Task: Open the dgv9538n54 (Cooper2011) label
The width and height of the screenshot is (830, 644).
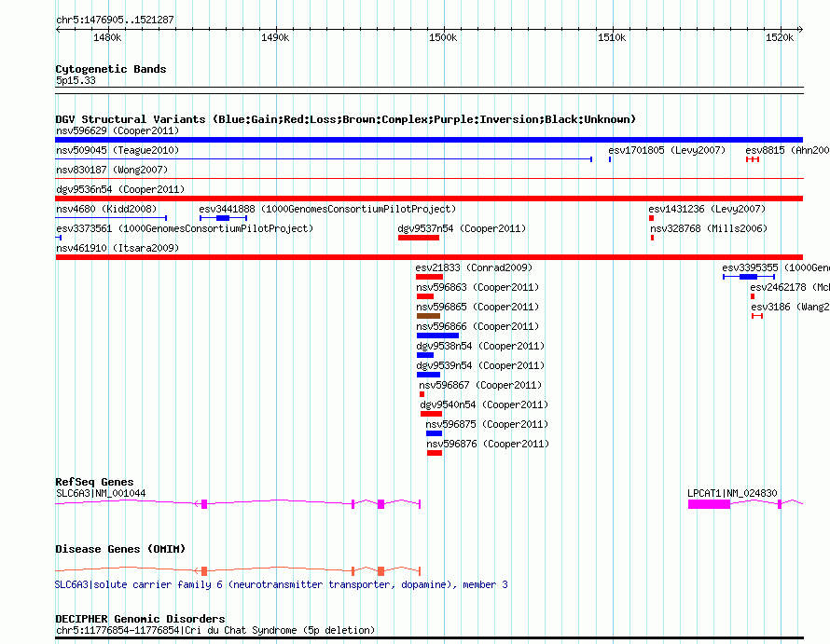Action: tap(480, 346)
